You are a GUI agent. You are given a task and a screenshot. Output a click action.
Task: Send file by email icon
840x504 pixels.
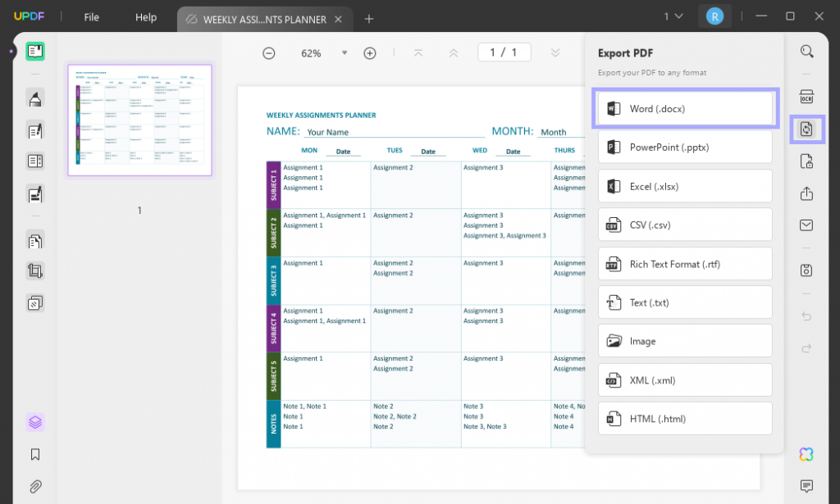807,225
